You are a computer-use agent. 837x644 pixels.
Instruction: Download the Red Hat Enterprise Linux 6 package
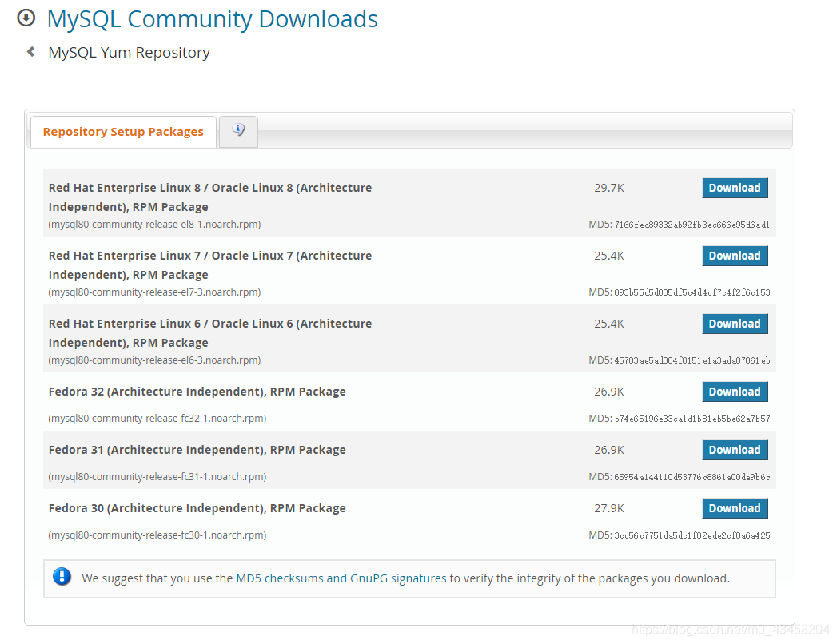coord(735,324)
